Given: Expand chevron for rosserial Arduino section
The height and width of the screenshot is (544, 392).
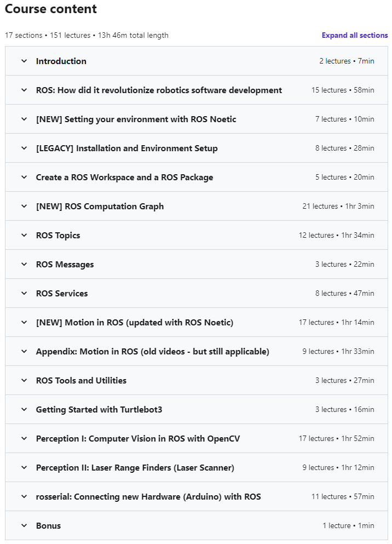Looking at the screenshot, I should 24,496.
